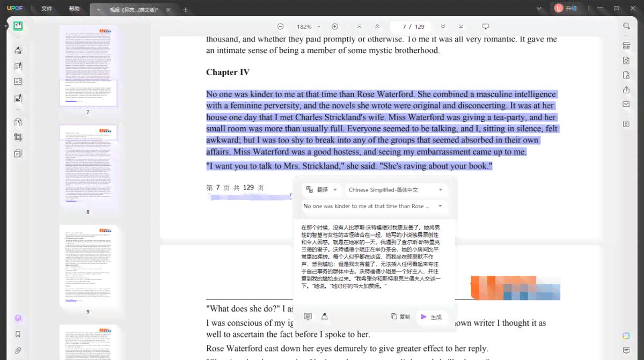This screenshot has height=360, width=644.
Task: Jump to the first page
Action: (x=360, y=26)
